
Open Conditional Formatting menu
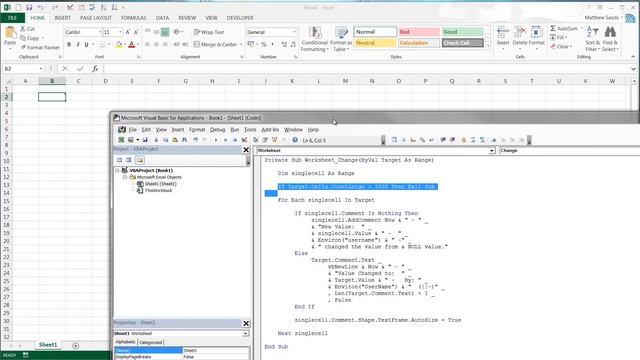(314, 39)
